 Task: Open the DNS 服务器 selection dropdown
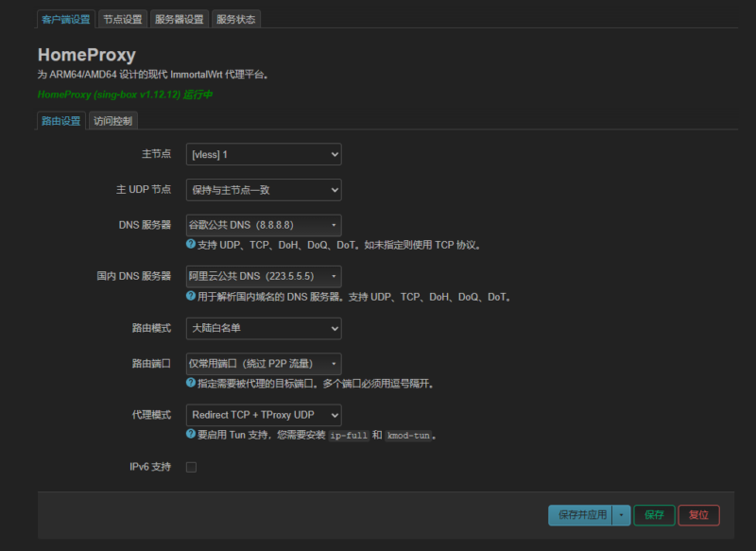pos(264,225)
